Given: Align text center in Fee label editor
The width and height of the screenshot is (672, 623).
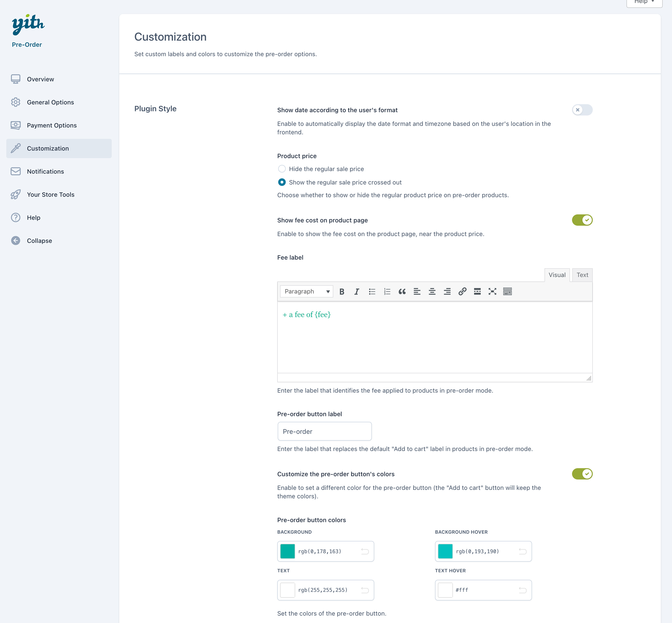Looking at the screenshot, I should 432,292.
